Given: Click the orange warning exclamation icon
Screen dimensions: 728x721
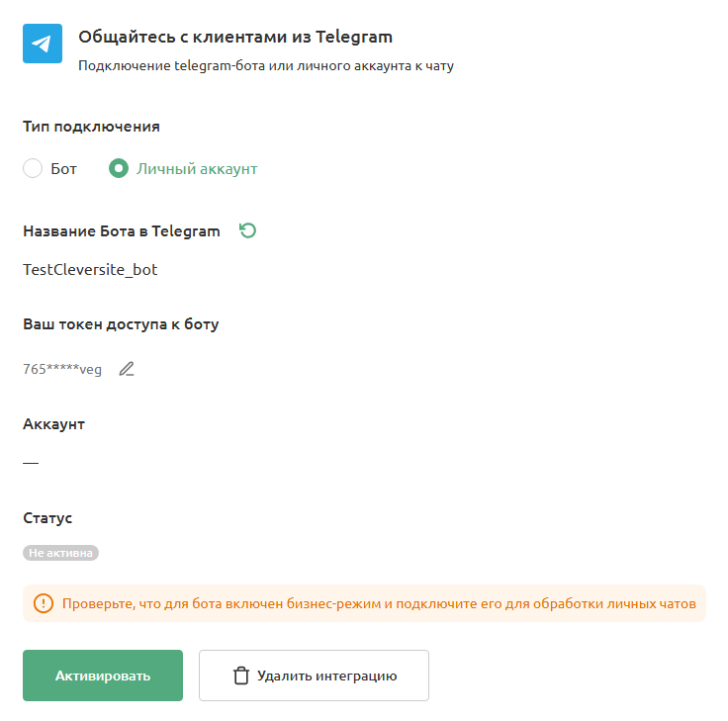Looking at the screenshot, I should coord(44,602).
